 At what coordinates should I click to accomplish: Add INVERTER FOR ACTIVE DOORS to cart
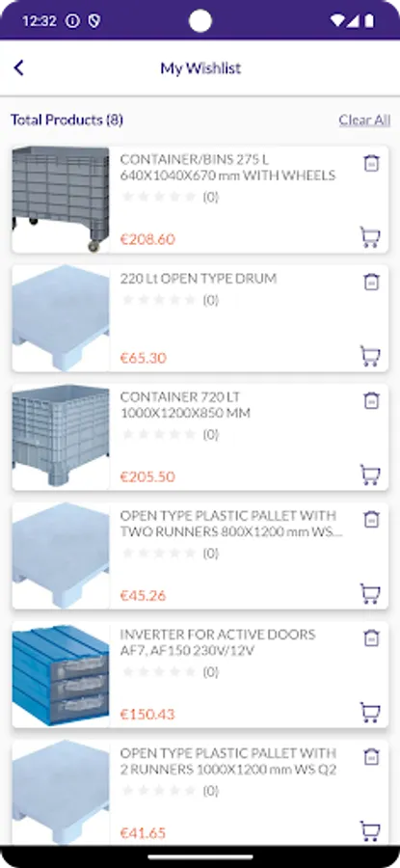370,712
